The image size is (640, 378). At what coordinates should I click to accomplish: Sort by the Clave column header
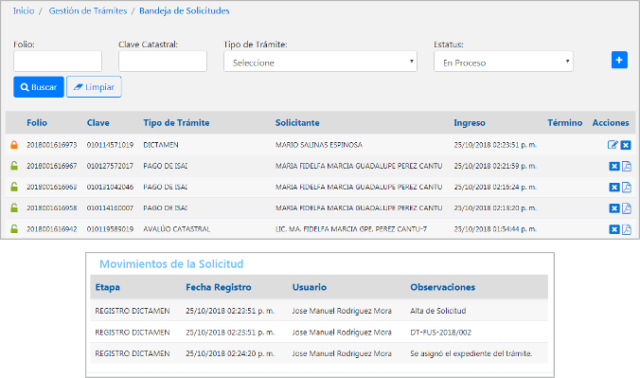(98, 122)
